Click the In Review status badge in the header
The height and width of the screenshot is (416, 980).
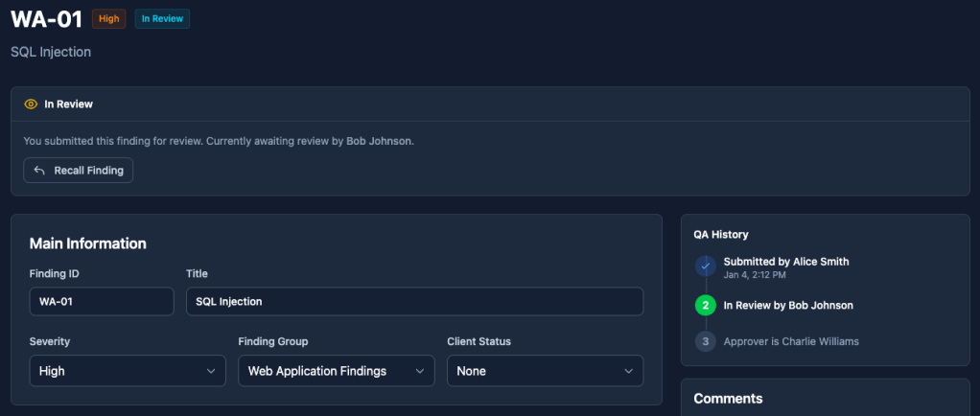point(162,19)
